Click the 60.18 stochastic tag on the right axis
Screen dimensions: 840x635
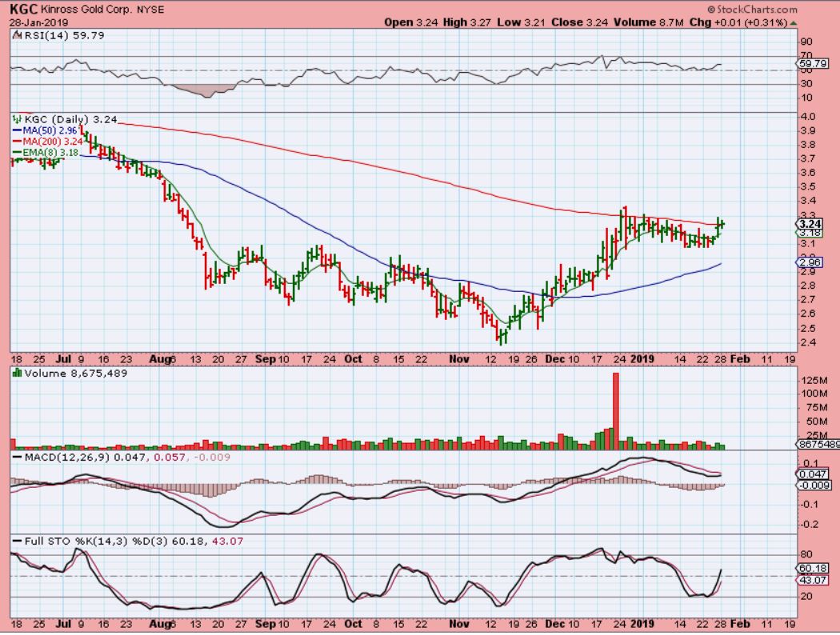coord(813,568)
